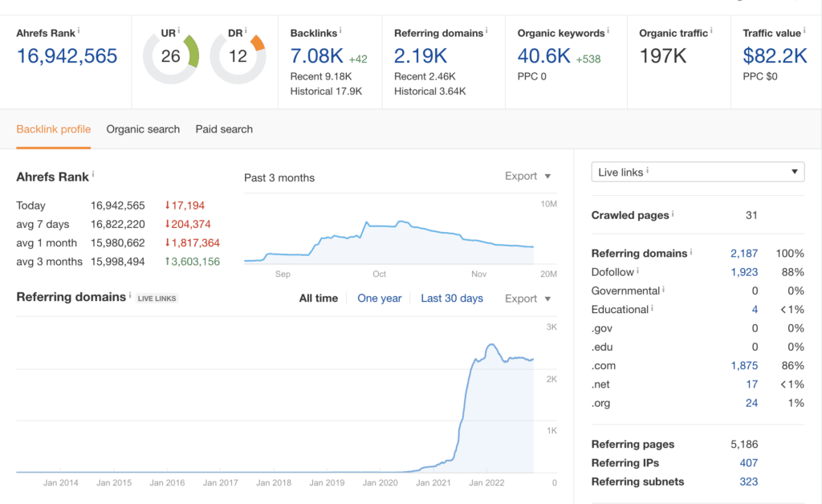Viewport: 822px width, 504px height.
Task: Click info icon beside Educational
Action: tap(652, 308)
